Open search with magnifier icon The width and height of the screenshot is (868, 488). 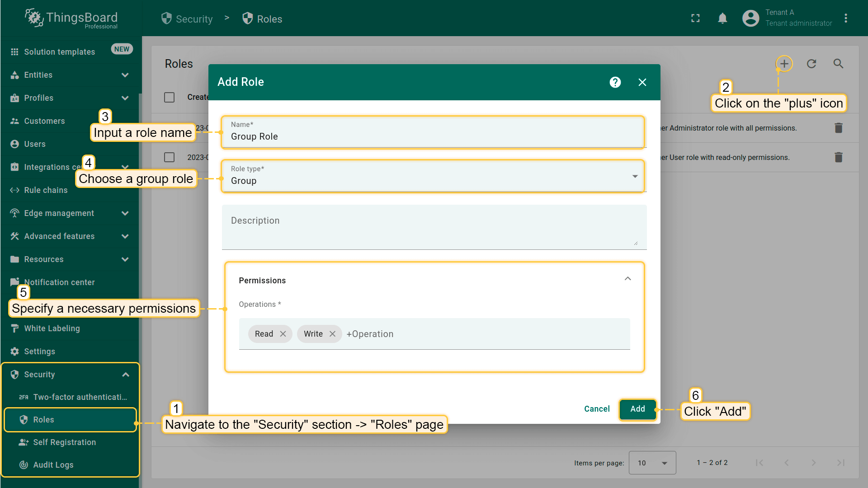[x=839, y=64]
